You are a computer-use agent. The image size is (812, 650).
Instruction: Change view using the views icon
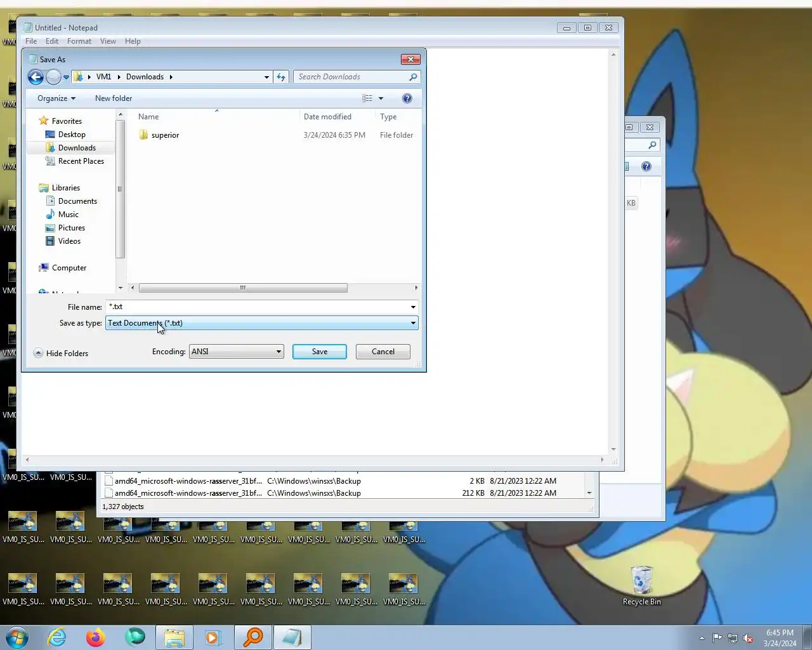[x=367, y=98]
